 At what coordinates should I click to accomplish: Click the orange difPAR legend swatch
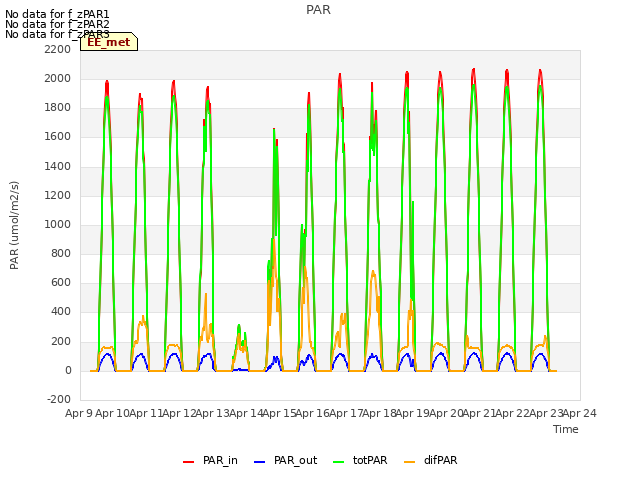[x=409, y=461]
